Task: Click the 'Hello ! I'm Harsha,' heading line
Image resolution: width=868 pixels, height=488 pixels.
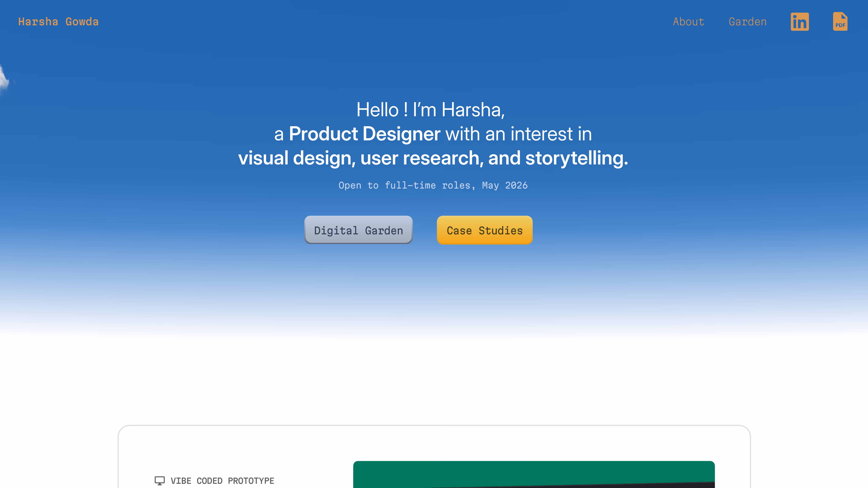Action: coord(431,110)
